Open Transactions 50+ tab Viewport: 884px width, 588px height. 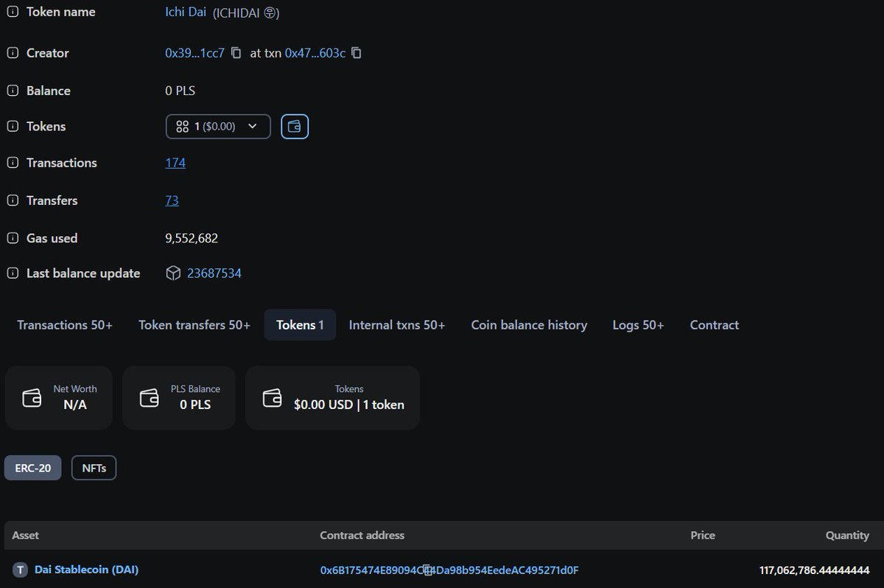tap(65, 325)
